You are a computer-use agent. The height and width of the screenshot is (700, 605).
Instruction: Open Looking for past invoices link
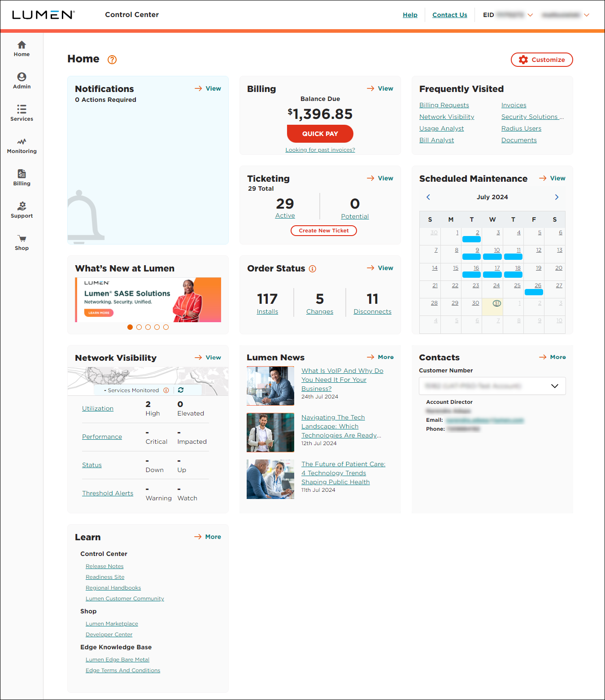320,150
